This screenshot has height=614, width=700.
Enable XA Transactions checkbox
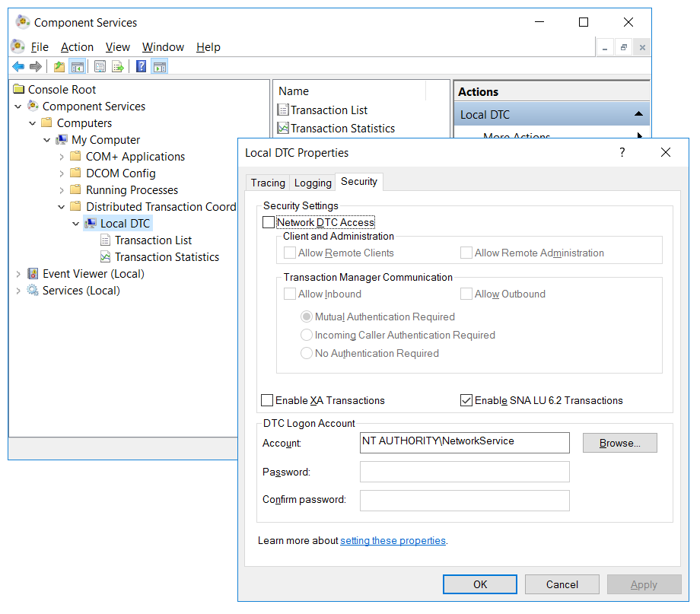[267, 400]
